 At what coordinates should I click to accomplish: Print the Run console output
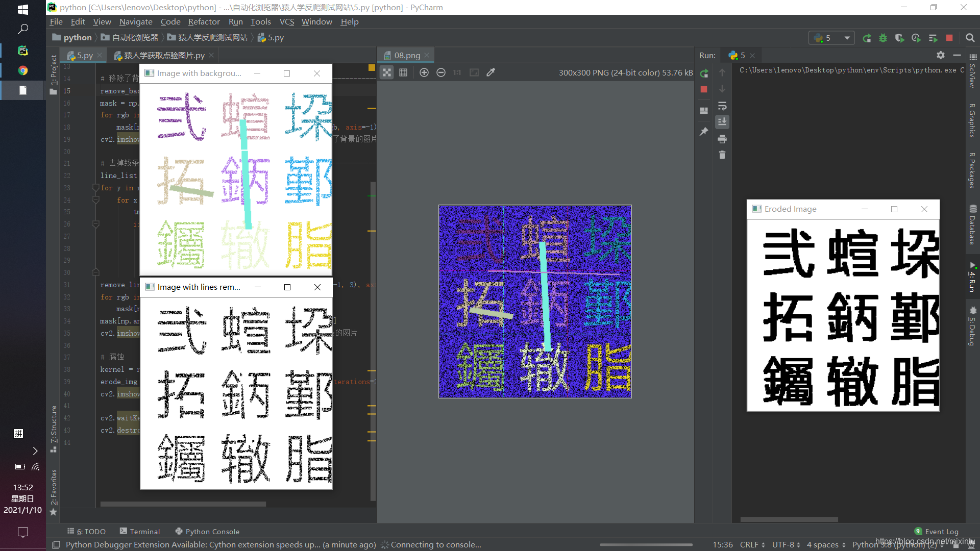[722, 138]
